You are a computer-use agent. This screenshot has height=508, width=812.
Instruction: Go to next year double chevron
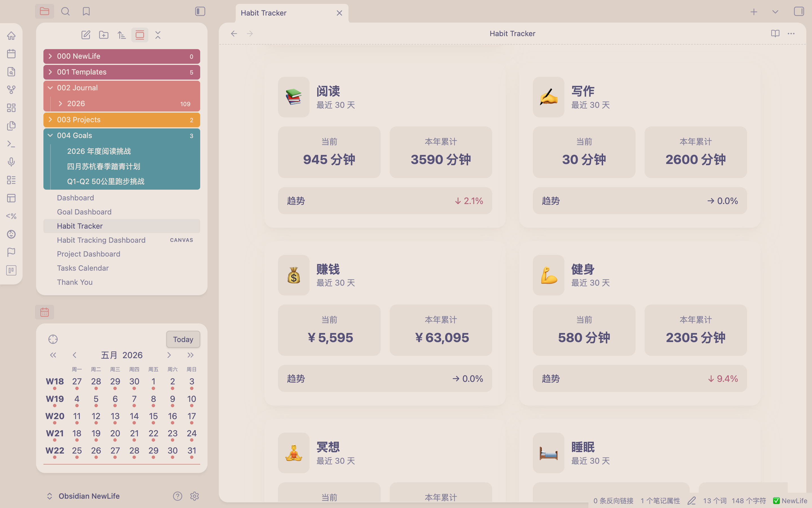pyautogui.click(x=190, y=355)
